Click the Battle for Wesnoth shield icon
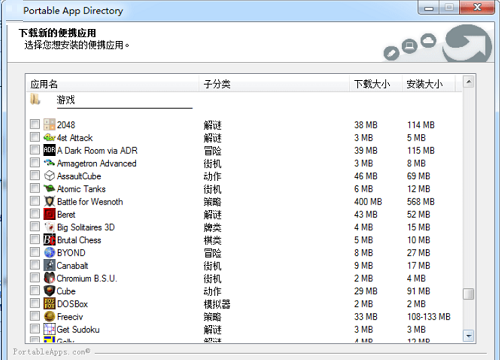 pyautogui.click(x=49, y=201)
